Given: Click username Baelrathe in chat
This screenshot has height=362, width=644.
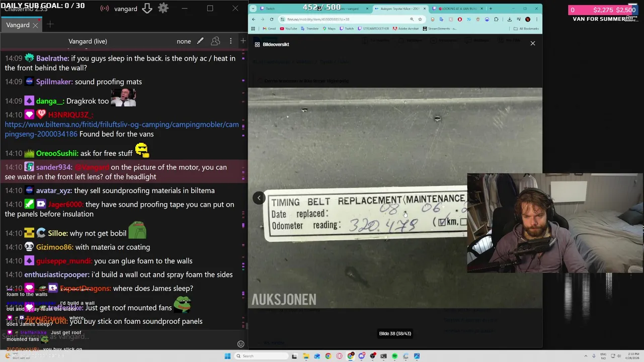Looking at the screenshot, I should [51, 58].
